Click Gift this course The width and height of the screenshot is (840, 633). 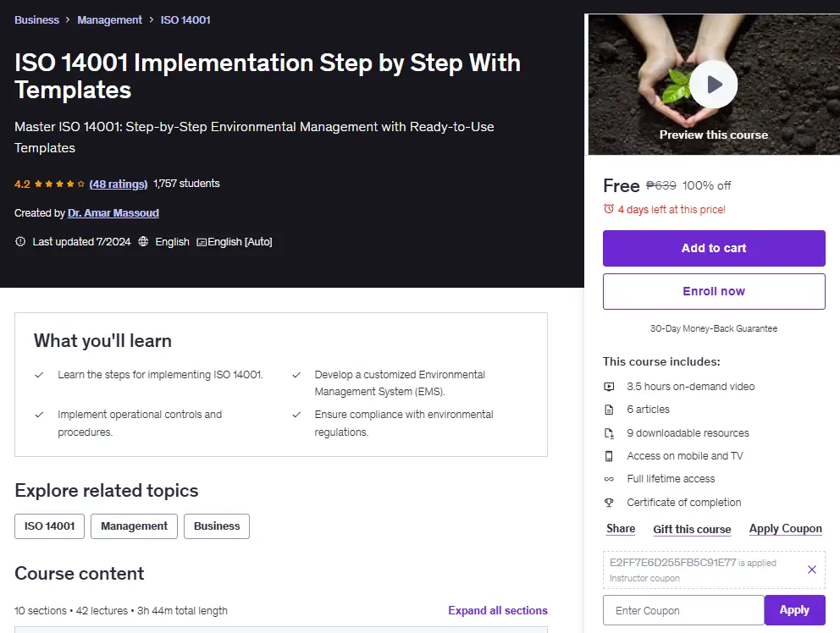tap(692, 529)
